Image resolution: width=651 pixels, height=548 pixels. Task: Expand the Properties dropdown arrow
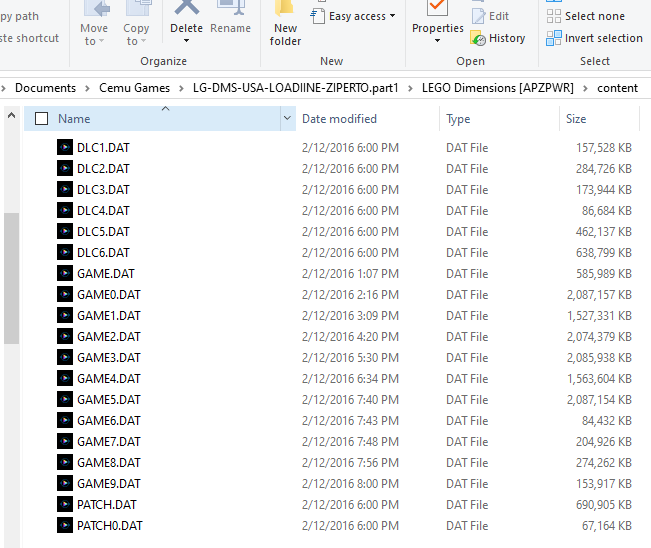click(438, 41)
